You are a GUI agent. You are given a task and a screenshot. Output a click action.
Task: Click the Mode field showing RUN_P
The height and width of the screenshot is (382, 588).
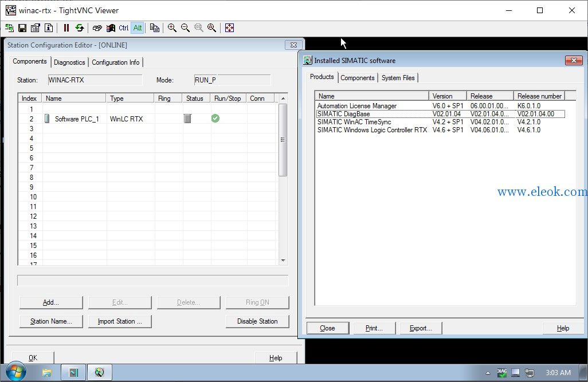coord(232,80)
